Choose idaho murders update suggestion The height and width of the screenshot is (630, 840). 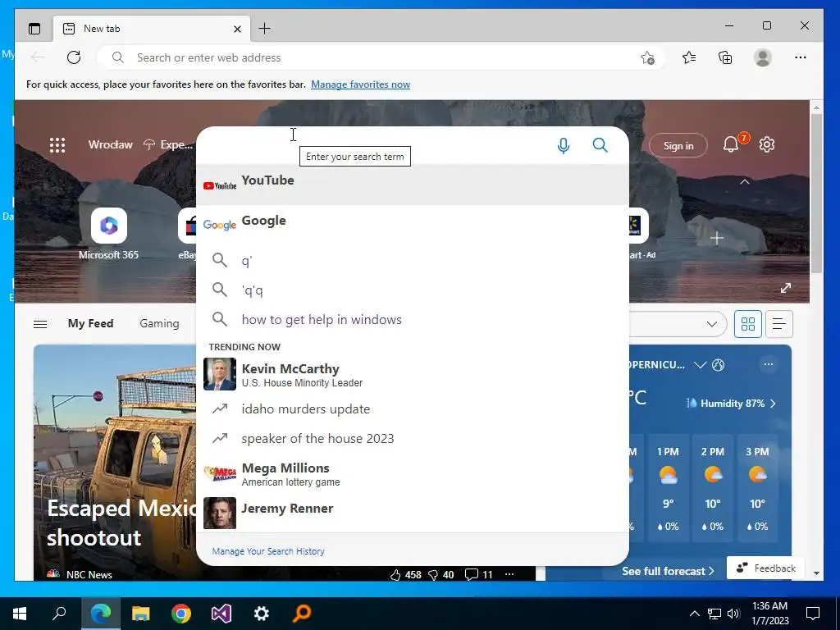pyautogui.click(x=413, y=409)
